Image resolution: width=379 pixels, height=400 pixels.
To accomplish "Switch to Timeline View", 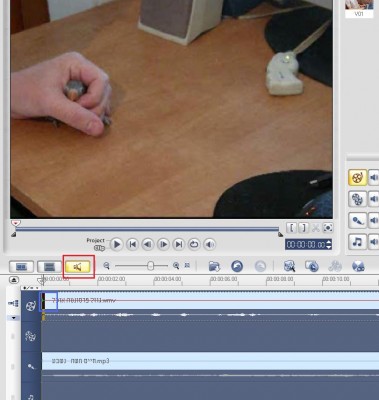I will pyautogui.click(x=49, y=267).
